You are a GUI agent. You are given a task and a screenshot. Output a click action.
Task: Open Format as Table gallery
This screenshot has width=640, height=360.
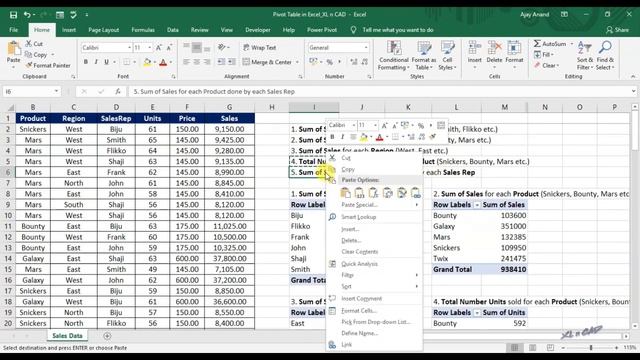click(x=424, y=56)
